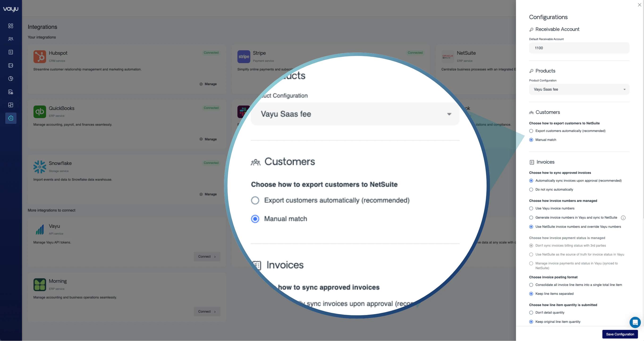Connect the Morning ERP service
This screenshot has width=644, height=341.
(207, 312)
